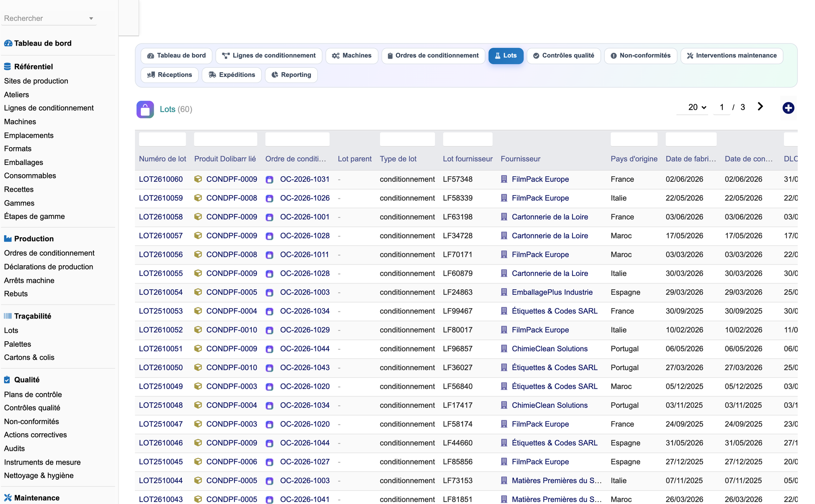Click the Qualité clipboard icon
The width and height of the screenshot is (815, 504).
pyautogui.click(x=7, y=380)
